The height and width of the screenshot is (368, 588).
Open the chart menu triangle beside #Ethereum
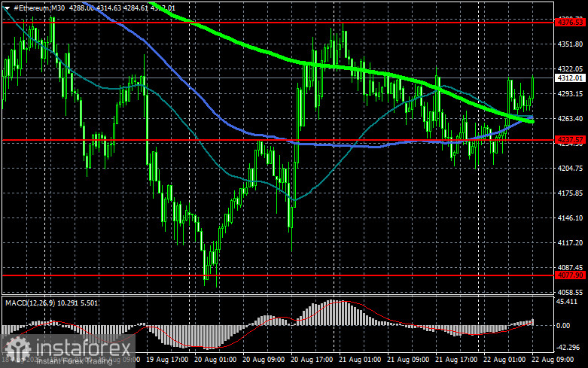[x=7, y=8]
